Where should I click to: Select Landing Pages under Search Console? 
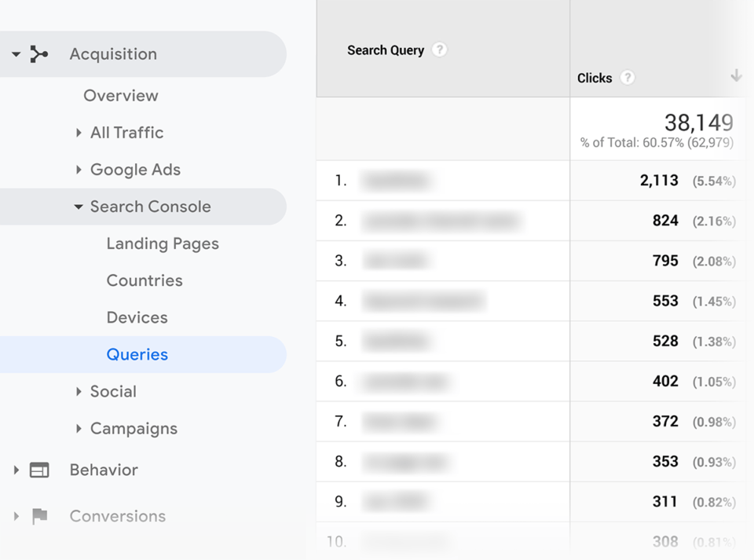[163, 243]
